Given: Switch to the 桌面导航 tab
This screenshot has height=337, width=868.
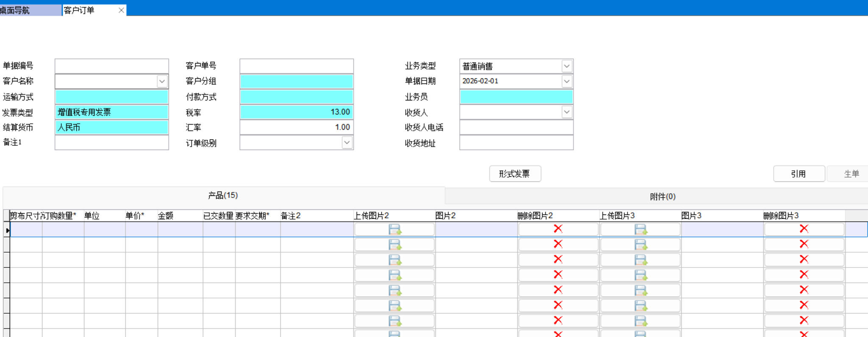Looking at the screenshot, I should coord(30,10).
